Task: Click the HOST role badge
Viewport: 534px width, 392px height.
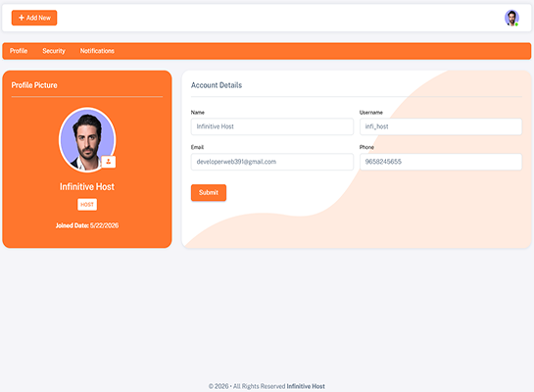Action: (x=87, y=205)
